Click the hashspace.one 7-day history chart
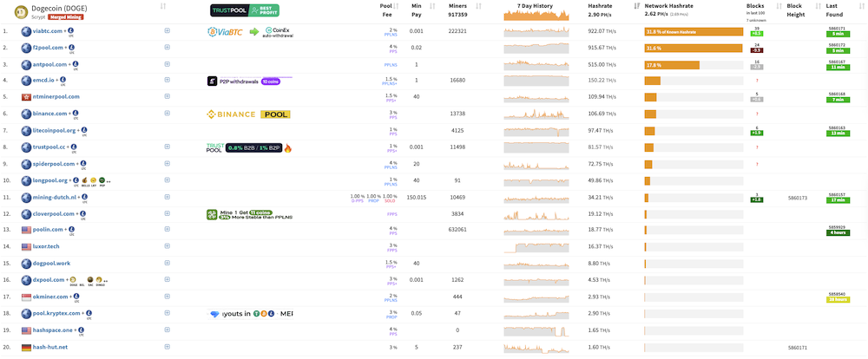 coord(536,330)
